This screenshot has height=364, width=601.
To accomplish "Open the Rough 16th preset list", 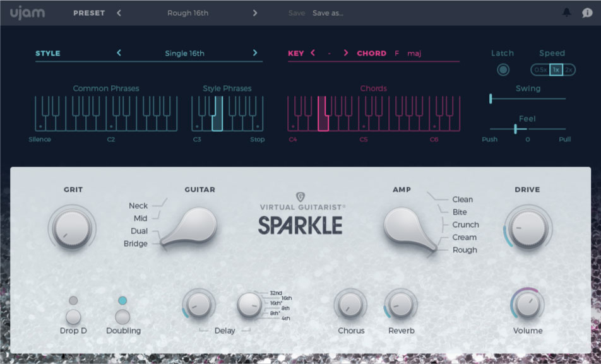I will (x=187, y=13).
